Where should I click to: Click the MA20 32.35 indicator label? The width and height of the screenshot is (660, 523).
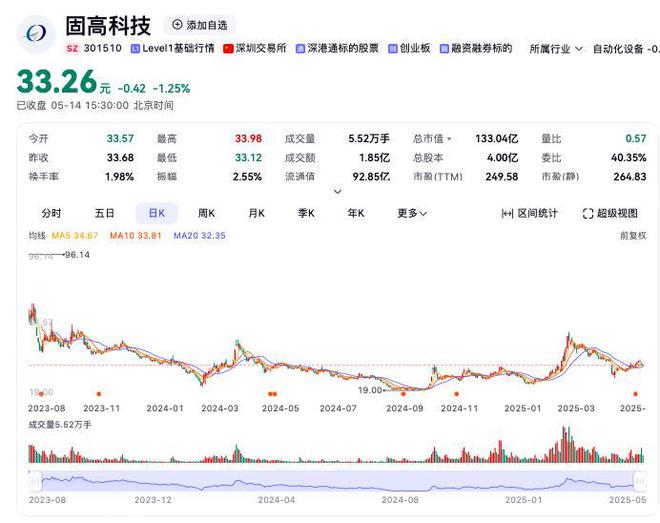pos(200,236)
